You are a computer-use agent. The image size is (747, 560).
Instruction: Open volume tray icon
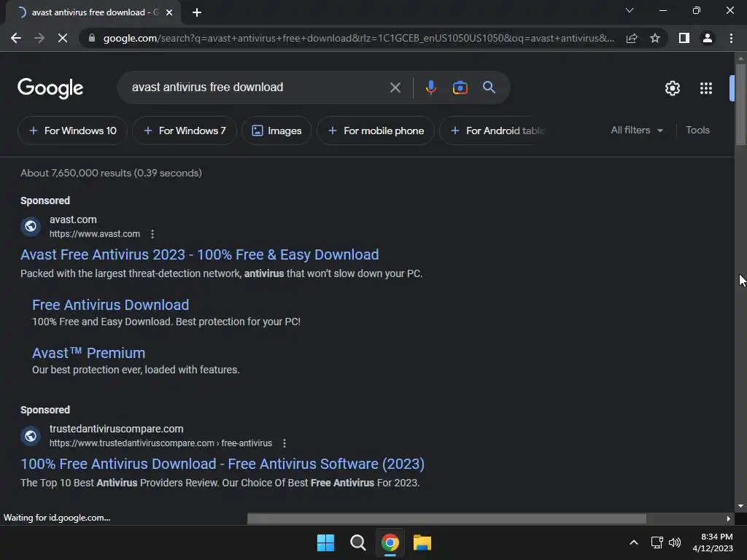click(x=675, y=542)
